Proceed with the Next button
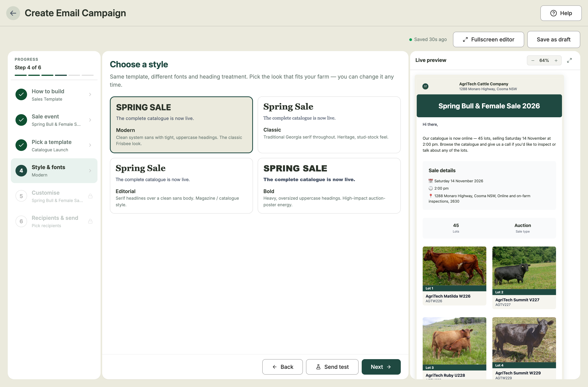Screen dimensions: 588x387 pos(381,367)
